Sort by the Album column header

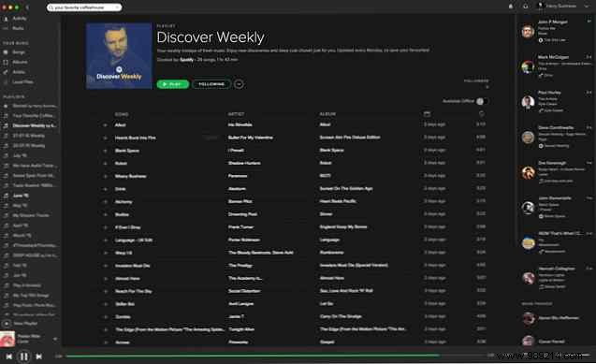[327, 114]
